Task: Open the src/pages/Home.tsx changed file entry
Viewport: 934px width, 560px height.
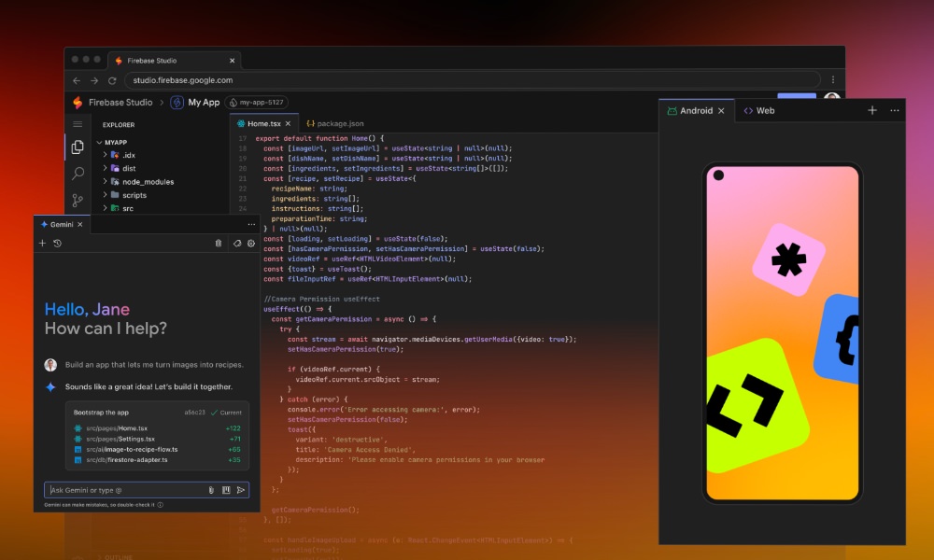Action: tap(117, 427)
